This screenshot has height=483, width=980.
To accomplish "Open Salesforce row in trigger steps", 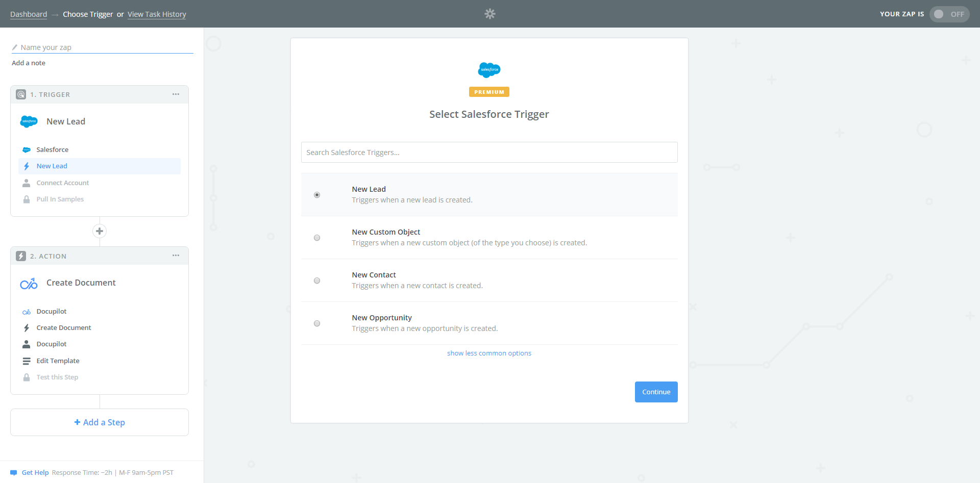I will 100,150.
